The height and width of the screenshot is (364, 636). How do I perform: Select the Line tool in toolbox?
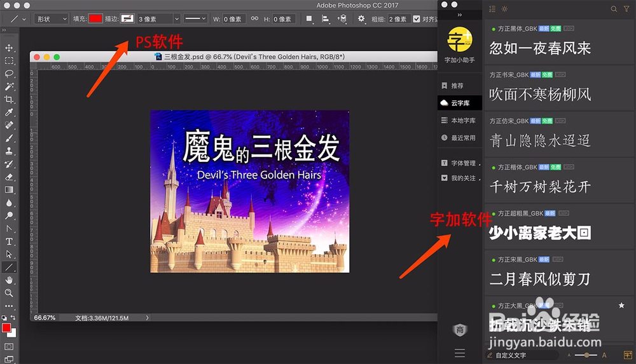point(9,267)
